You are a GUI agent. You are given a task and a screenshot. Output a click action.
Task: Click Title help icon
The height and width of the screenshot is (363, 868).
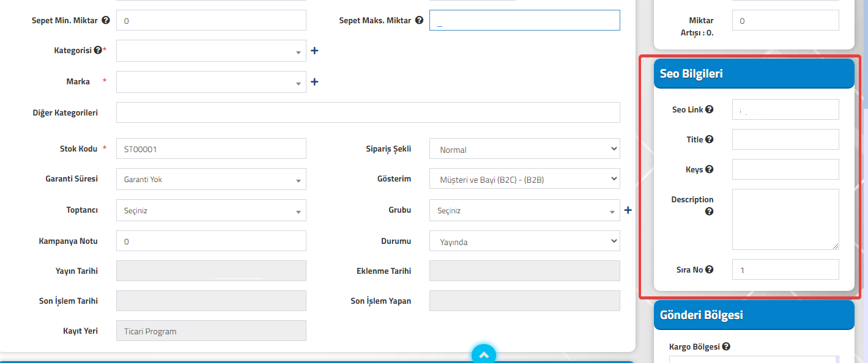click(x=710, y=139)
